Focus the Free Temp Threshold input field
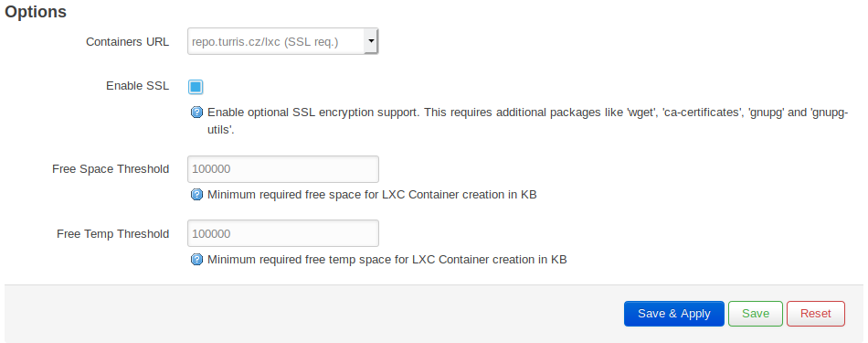The height and width of the screenshot is (343, 868). tap(283, 233)
